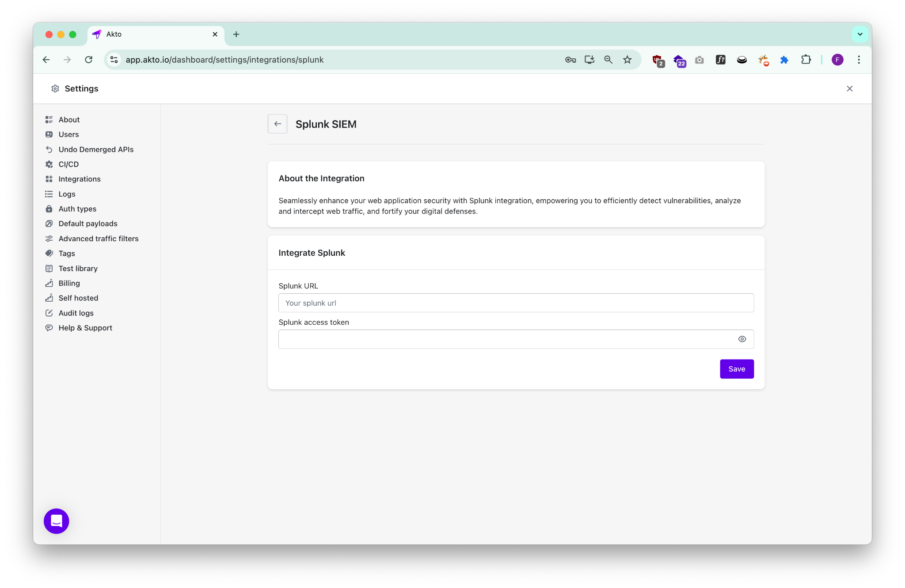Open Chrome's three-dot menu

(x=859, y=60)
